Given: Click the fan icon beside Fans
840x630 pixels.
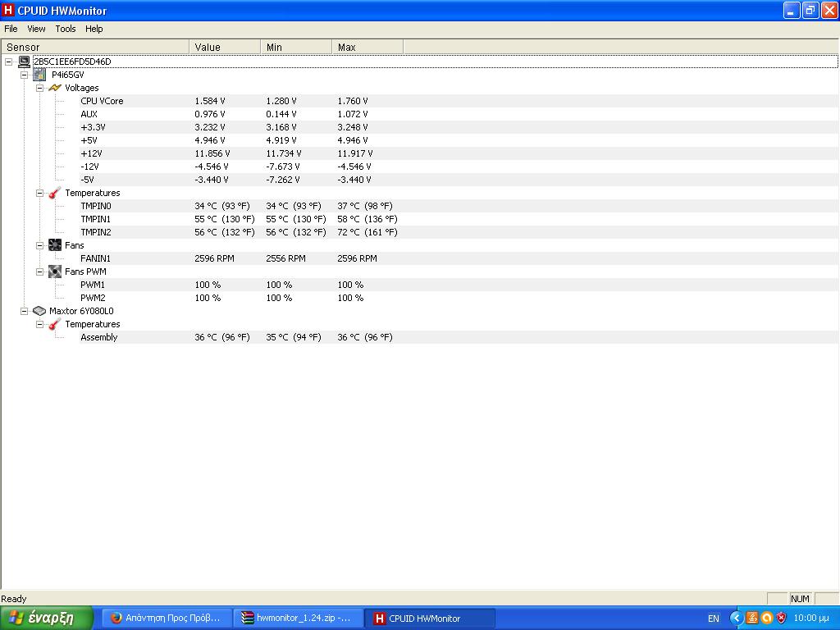Looking at the screenshot, I should (x=55, y=245).
